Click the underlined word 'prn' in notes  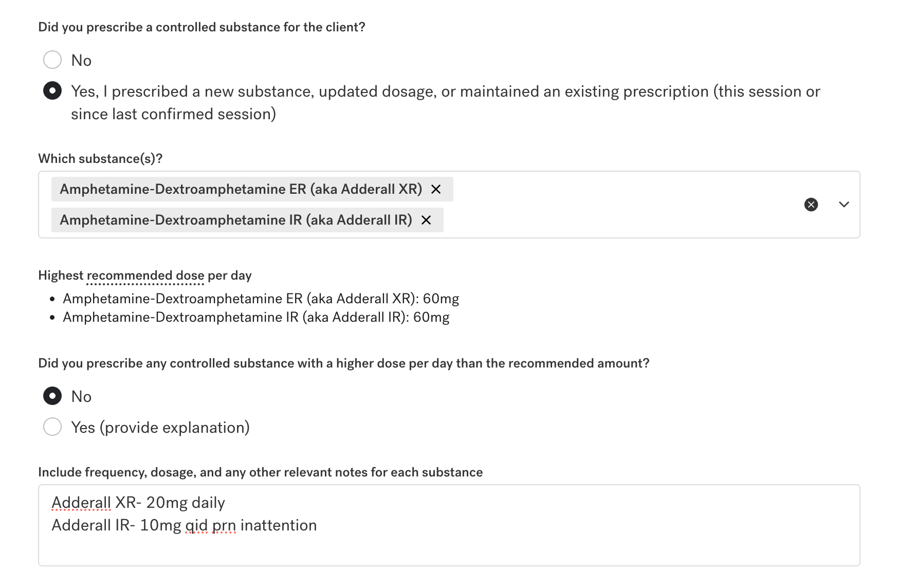click(224, 526)
